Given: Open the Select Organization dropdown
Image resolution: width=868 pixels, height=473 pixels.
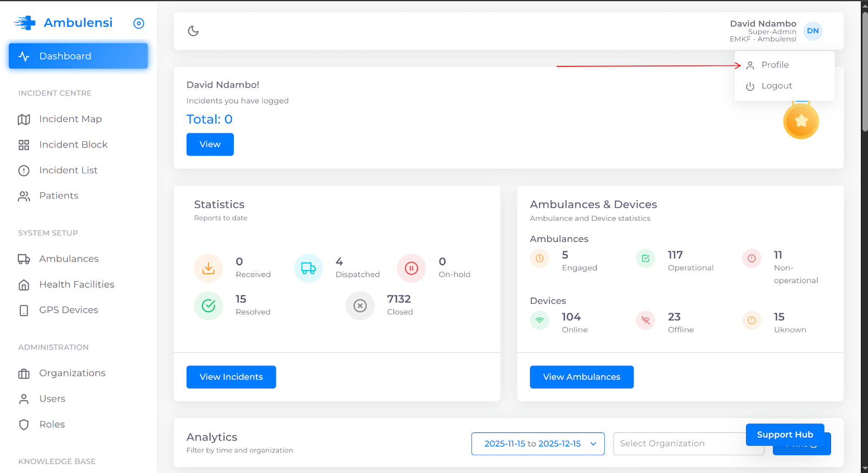Looking at the screenshot, I should [x=678, y=444].
